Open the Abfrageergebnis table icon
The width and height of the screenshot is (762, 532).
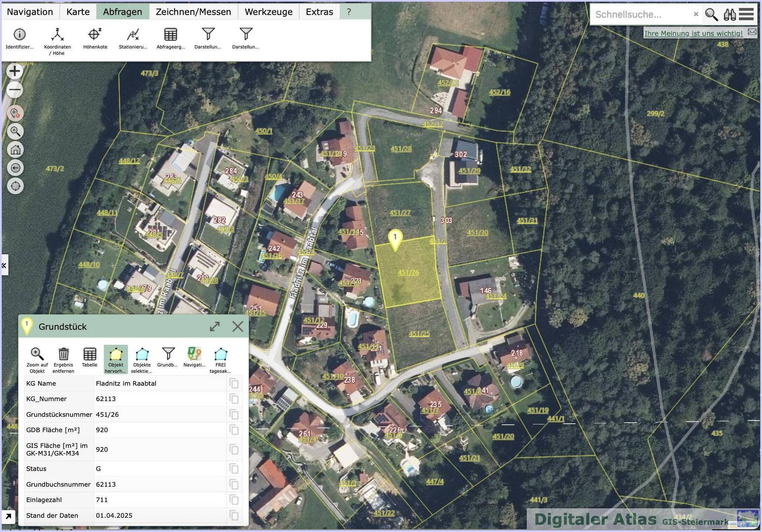pos(171,35)
